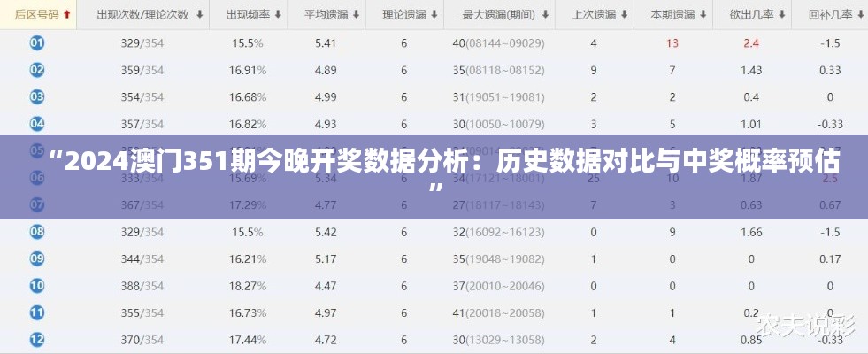Sort by 出现次数/理论次数 column header
This screenshot has width=868, height=354.
(142, 15)
